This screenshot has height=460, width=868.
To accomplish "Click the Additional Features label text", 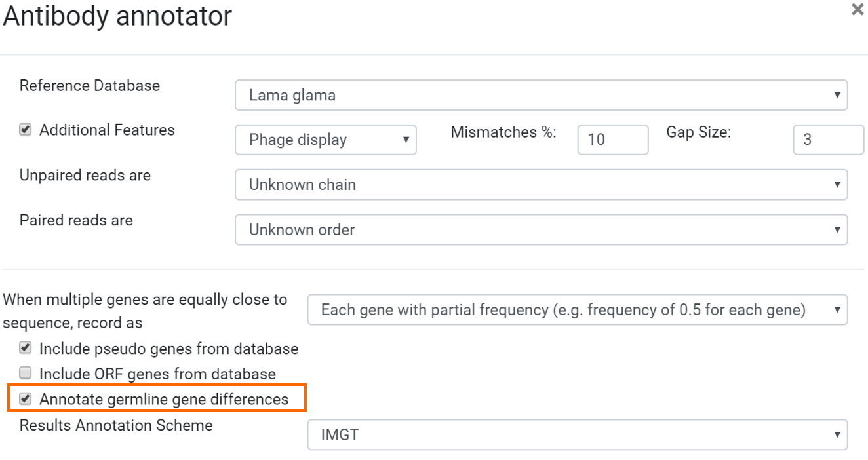I will (x=107, y=130).
